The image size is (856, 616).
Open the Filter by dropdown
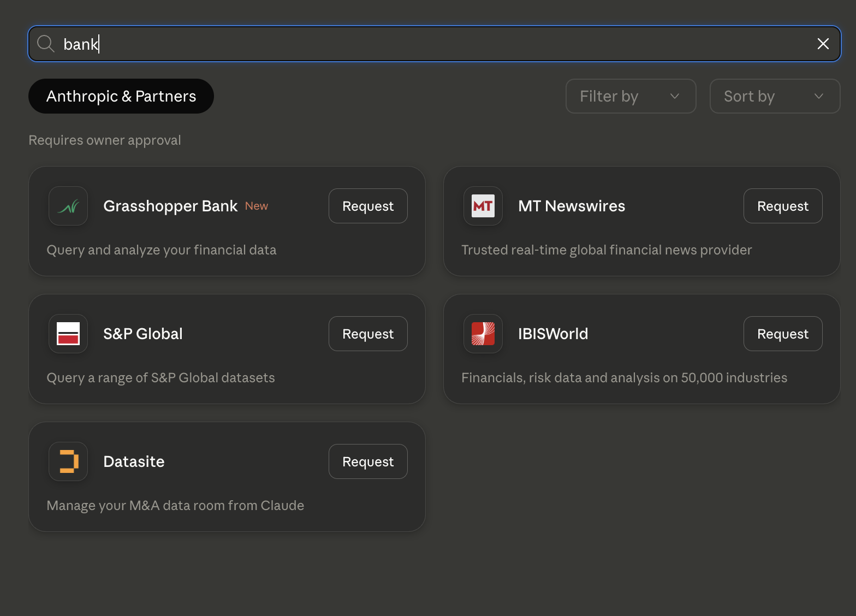631,96
